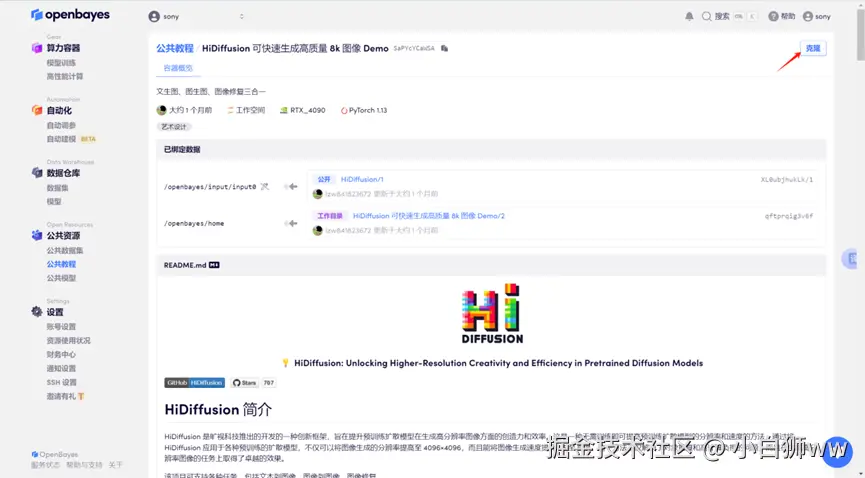Open the sony user avatar at top right
Image resolution: width=865 pixels, height=478 pixels.
point(808,17)
